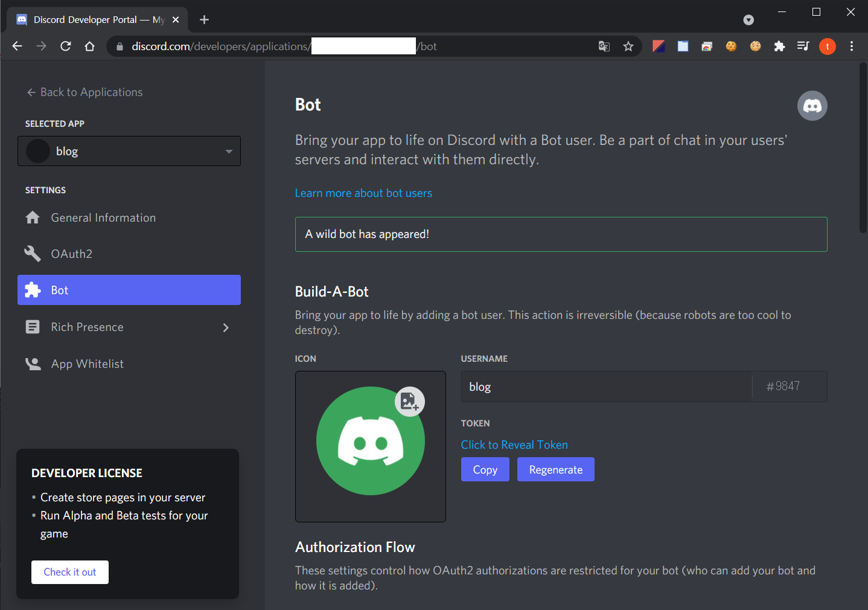Click the storefront extension icon in the toolbar
Image resolution: width=868 pixels, height=610 pixels.
click(x=707, y=47)
